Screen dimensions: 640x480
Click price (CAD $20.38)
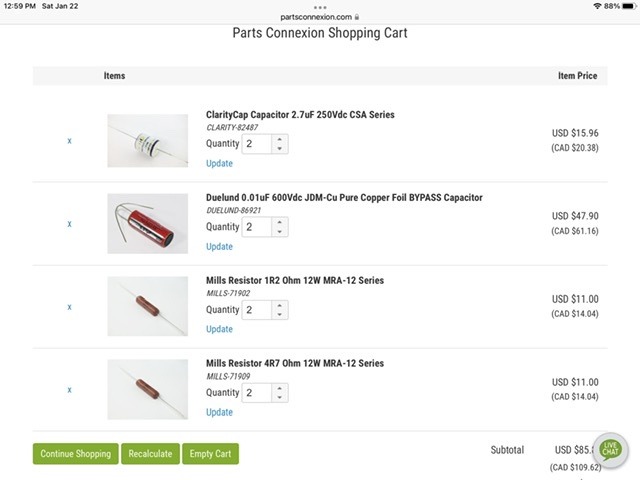[x=575, y=148]
